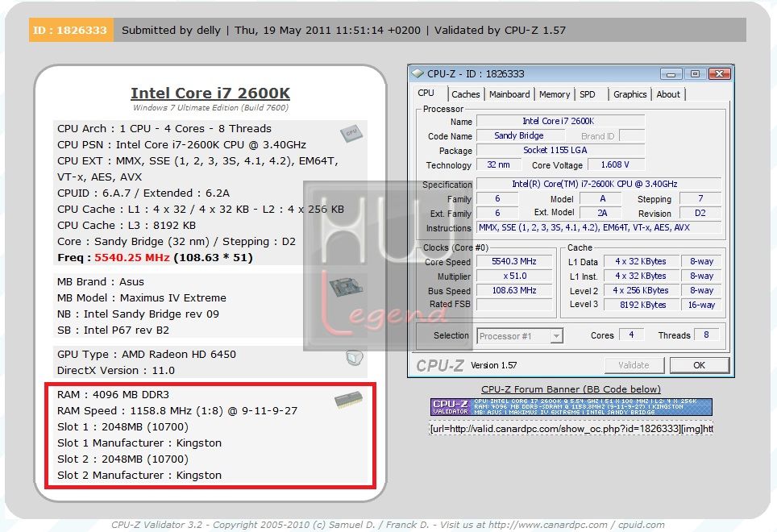Switch to the Caches tab
The width and height of the screenshot is (777, 532).
pos(465,94)
